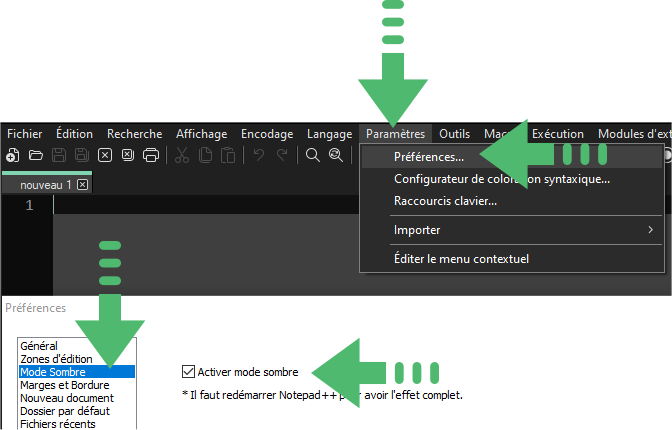672x430 pixels.
Task: Close the nouveau 1 tab
Action: click(82, 185)
